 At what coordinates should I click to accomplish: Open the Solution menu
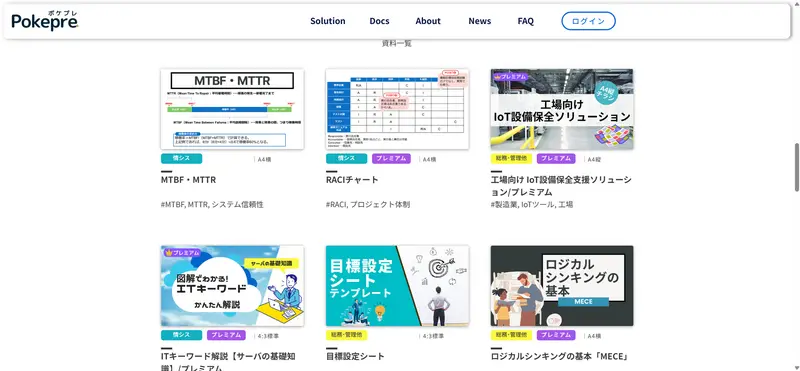click(328, 21)
